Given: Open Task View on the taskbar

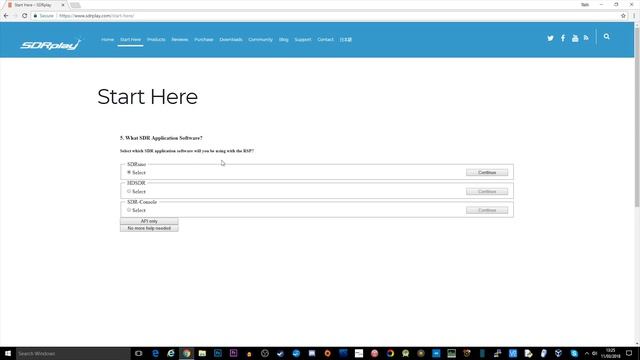Looking at the screenshot, I should click(x=138, y=353).
